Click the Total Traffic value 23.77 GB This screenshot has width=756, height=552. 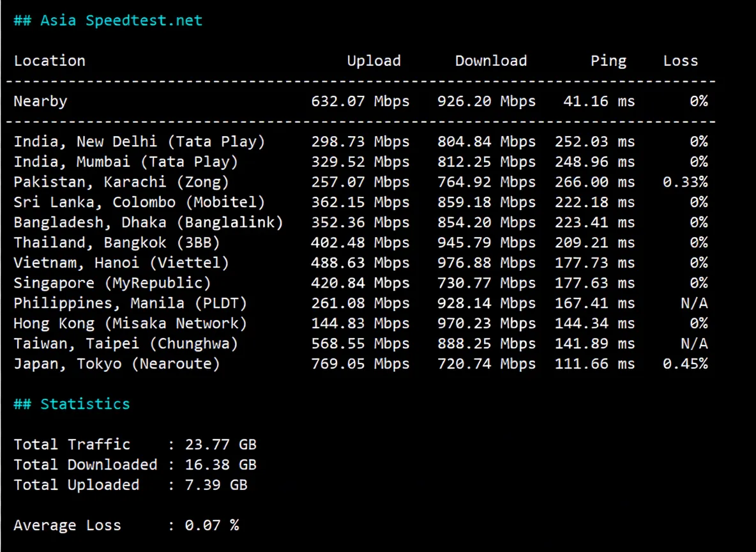click(220, 444)
